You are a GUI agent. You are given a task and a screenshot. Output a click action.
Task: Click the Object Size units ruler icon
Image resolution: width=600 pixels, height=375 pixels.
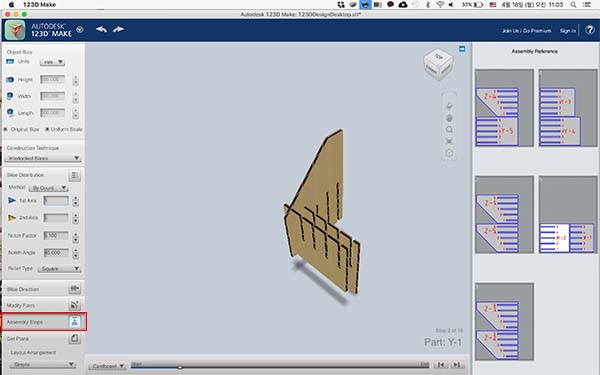[10, 62]
